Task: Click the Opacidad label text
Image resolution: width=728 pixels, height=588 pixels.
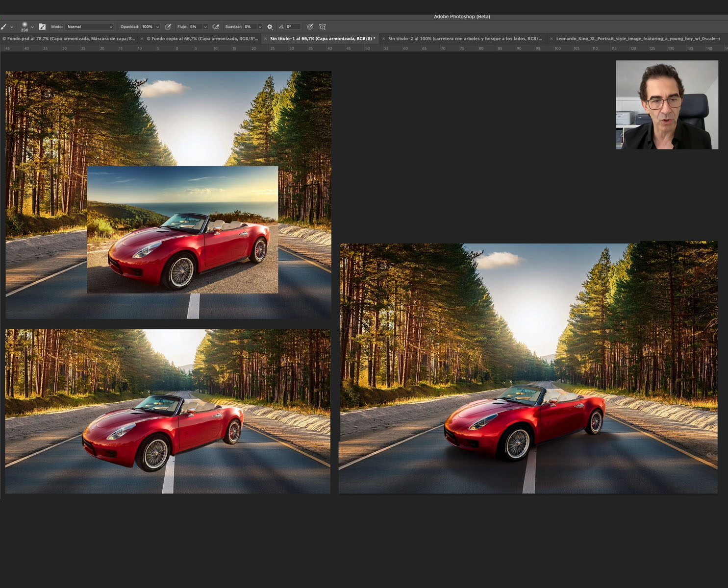Action: point(130,27)
